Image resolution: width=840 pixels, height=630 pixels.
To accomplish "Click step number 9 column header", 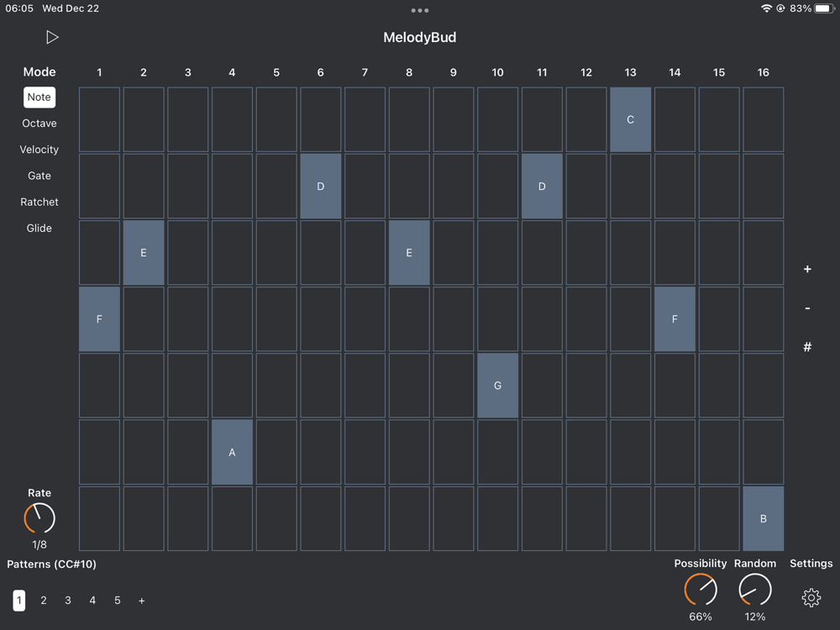I will click(454, 72).
